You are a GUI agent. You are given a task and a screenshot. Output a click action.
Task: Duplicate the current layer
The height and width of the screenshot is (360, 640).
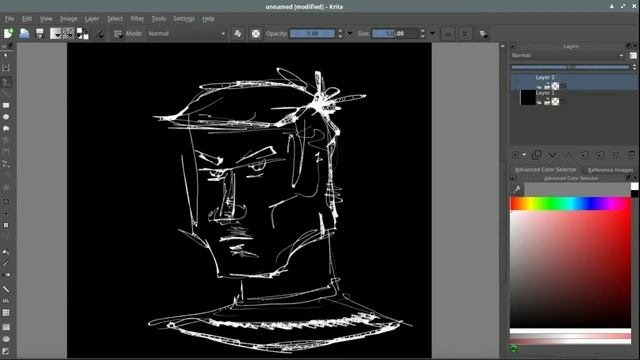click(x=537, y=155)
